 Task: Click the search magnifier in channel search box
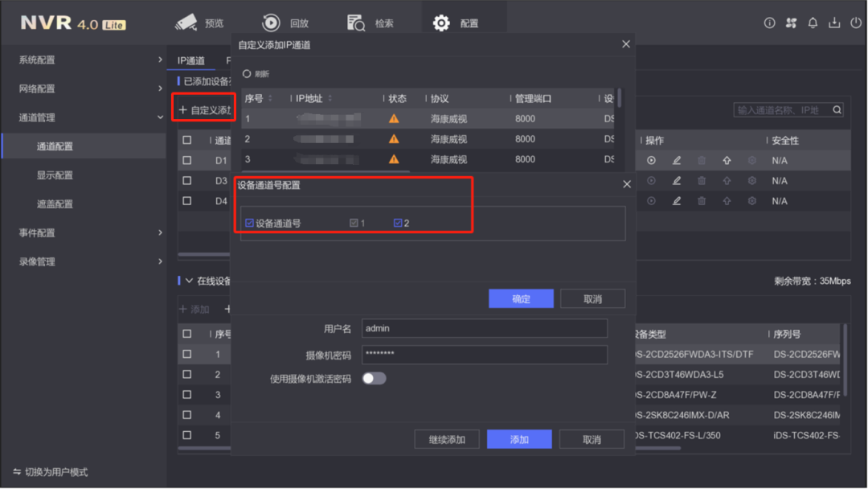click(837, 110)
